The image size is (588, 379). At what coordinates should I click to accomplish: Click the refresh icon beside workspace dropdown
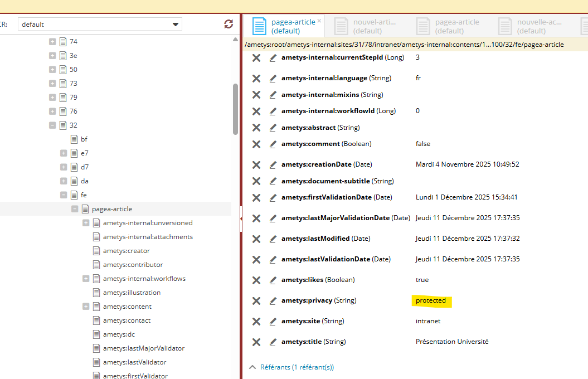(229, 24)
